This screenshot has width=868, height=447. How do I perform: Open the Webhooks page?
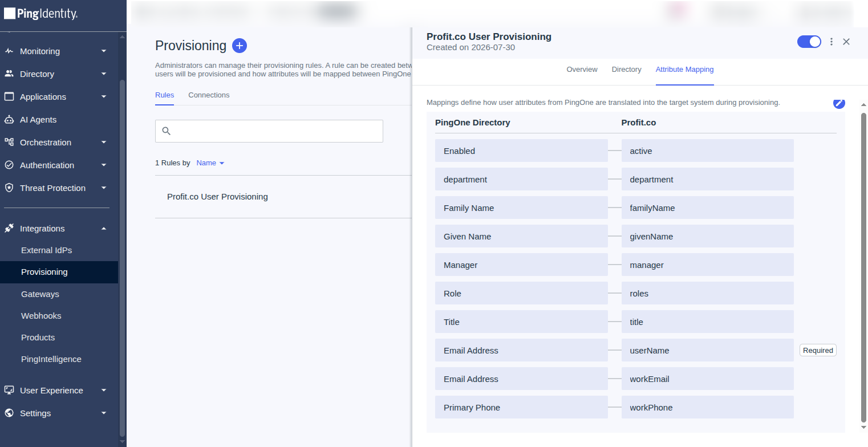(41, 316)
